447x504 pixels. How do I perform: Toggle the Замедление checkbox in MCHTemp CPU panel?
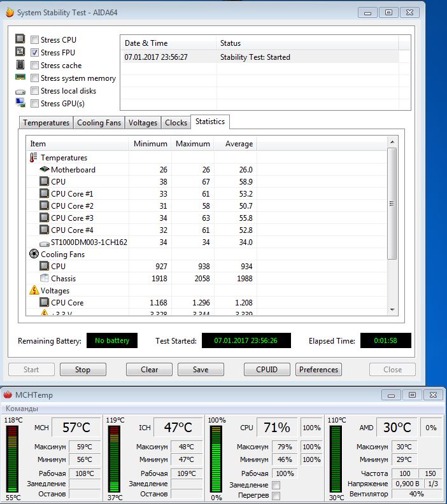pyautogui.click(x=276, y=485)
